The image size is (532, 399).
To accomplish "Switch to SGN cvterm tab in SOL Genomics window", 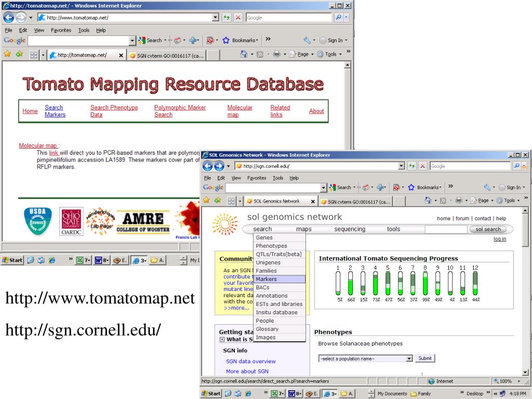I will (x=355, y=202).
